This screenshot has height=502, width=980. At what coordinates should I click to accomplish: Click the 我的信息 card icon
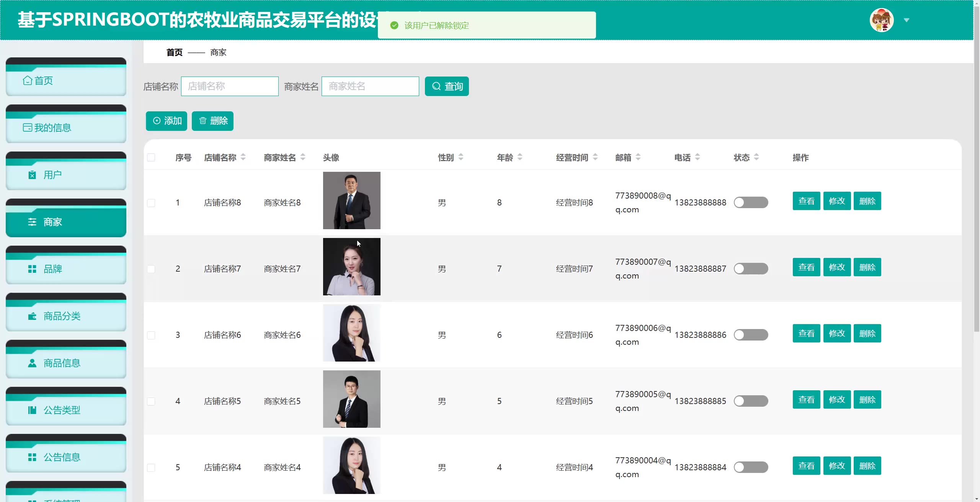[28, 127]
